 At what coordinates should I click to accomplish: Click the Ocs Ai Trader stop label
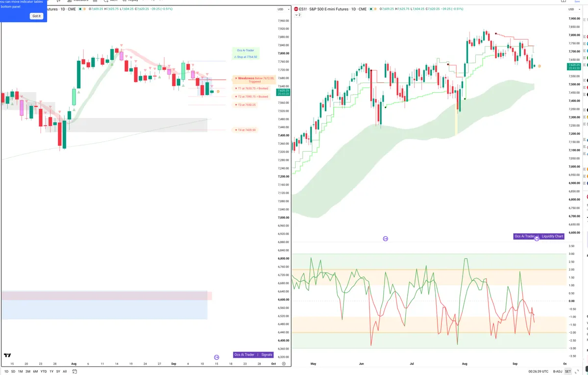pos(245,53)
